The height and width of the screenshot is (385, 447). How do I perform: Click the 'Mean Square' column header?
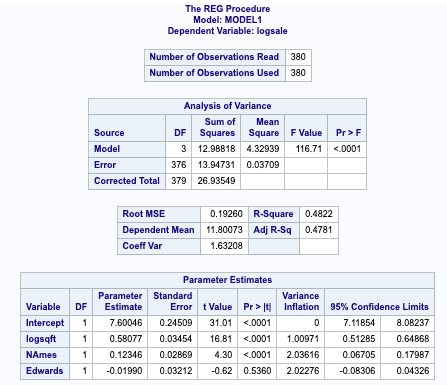264,127
